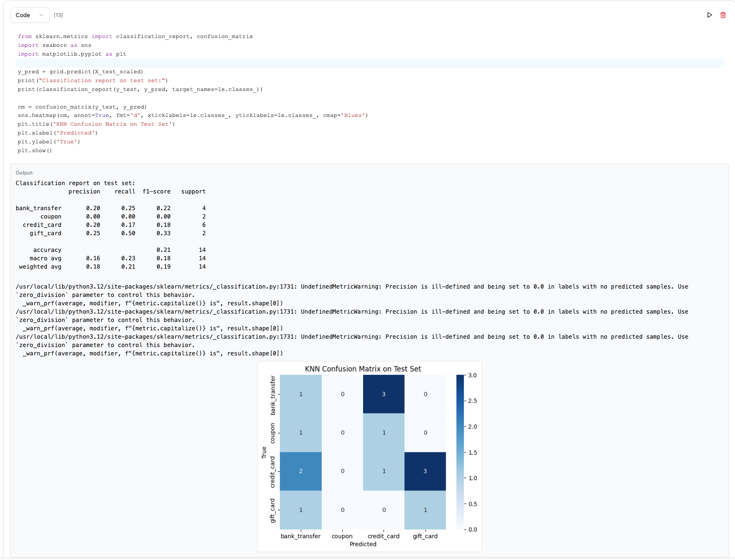Image resolution: width=735 pixels, height=560 pixels.
Task: Click the Output label above the results
Action: click(x=25, y=173)
